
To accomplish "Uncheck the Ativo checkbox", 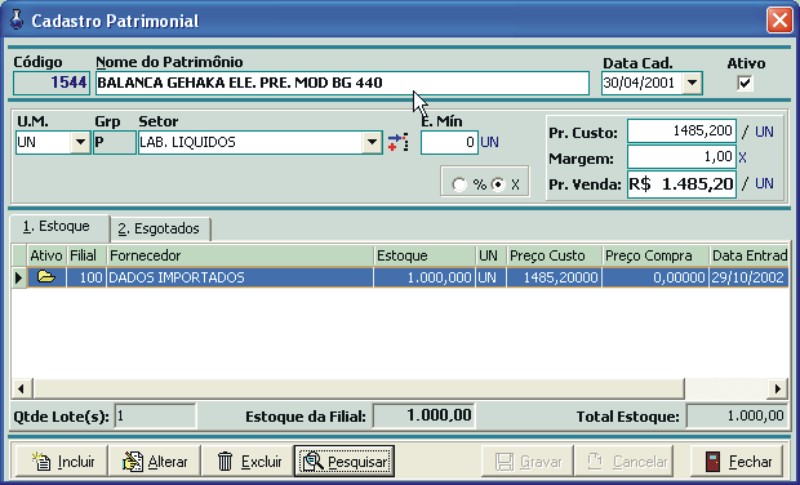I will click(745, 83).
